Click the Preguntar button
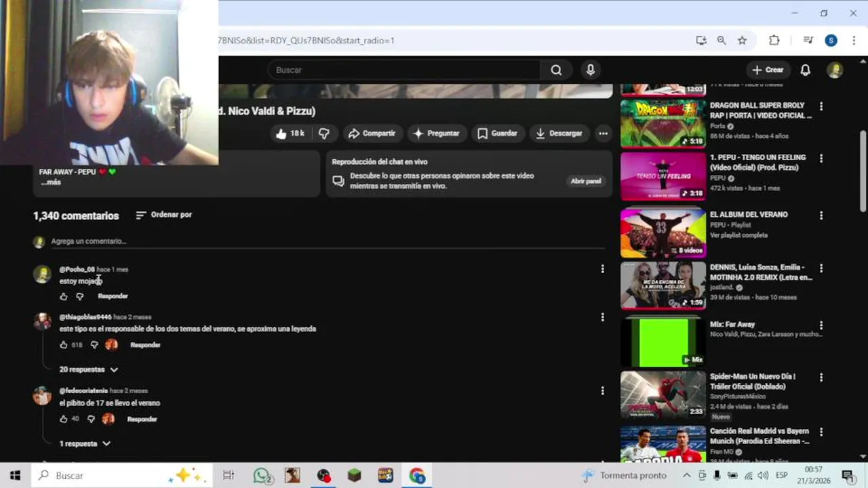The width and height of the screenshot is (868, 488). [436, 134]
